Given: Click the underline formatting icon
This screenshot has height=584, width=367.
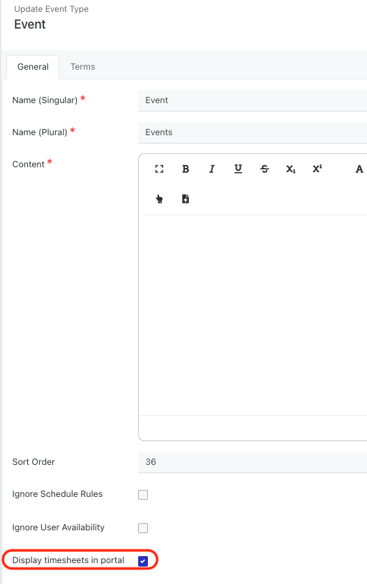Looking at the screenshot, I should pos(238,169).
